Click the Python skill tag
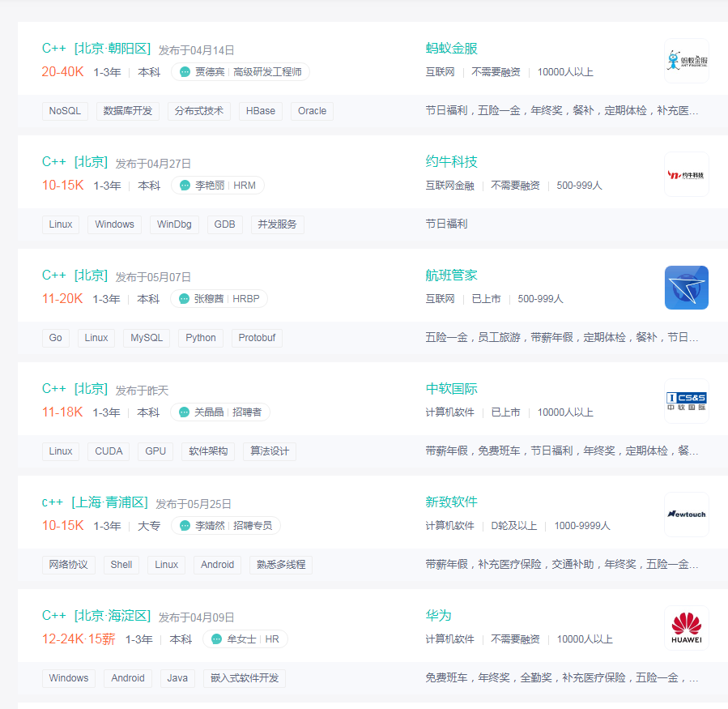Screen dimensions: 728x709 [x=201, y=338]
